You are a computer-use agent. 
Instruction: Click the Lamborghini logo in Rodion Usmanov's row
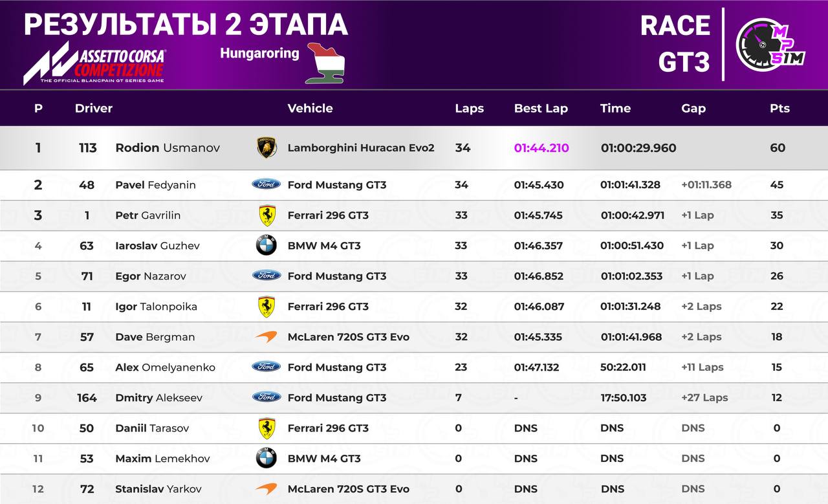267,148
